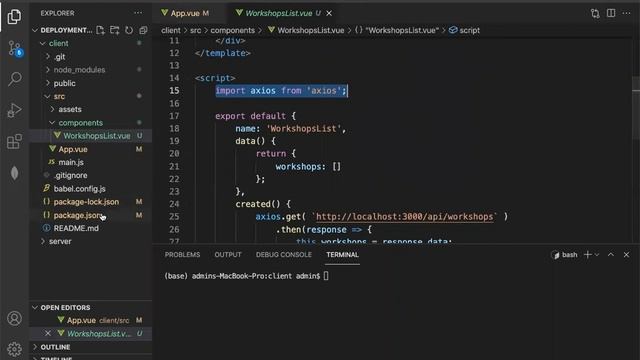Open the Source Control view icon
Viewport: 640px width, 360px height.
click(x=15, y=49)
